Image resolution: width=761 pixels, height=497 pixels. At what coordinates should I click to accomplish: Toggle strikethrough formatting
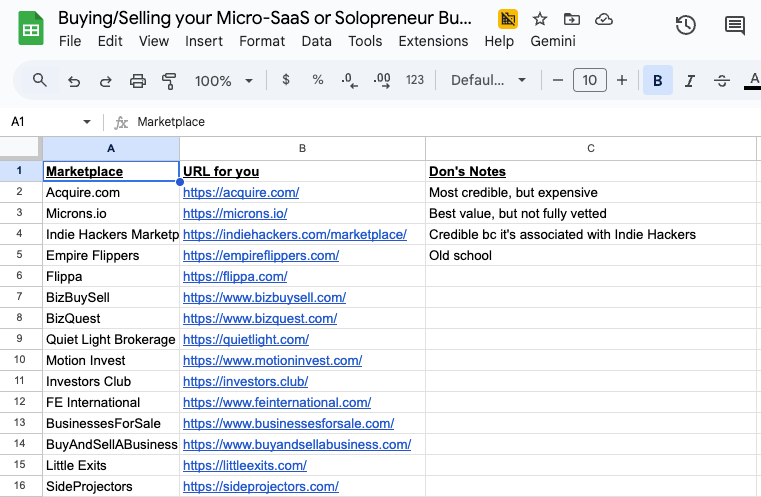722,81
